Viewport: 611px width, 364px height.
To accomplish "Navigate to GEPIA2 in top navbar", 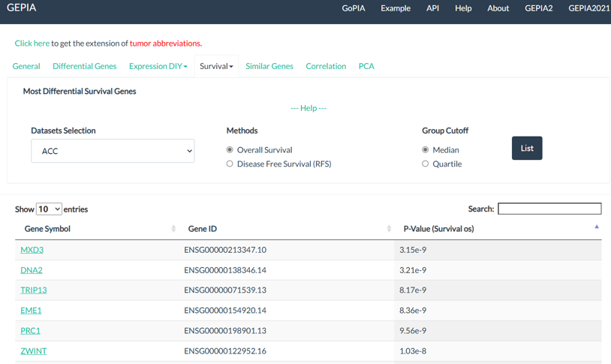I will pos(538,8).
